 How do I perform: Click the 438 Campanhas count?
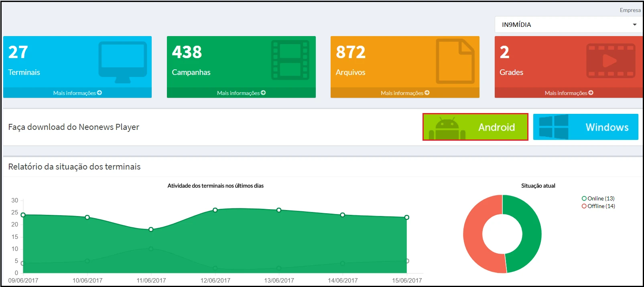(x=187, y=52)
